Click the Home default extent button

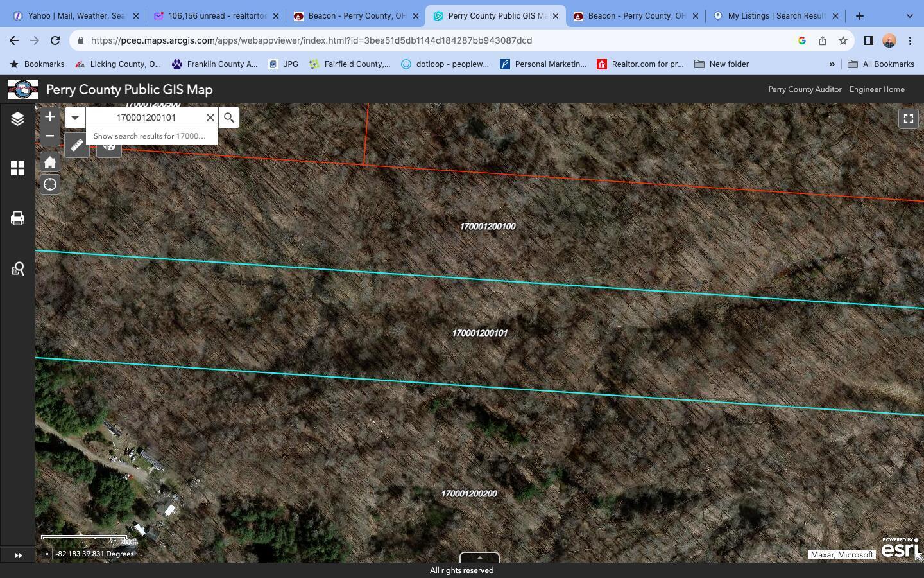click(50, 162)
